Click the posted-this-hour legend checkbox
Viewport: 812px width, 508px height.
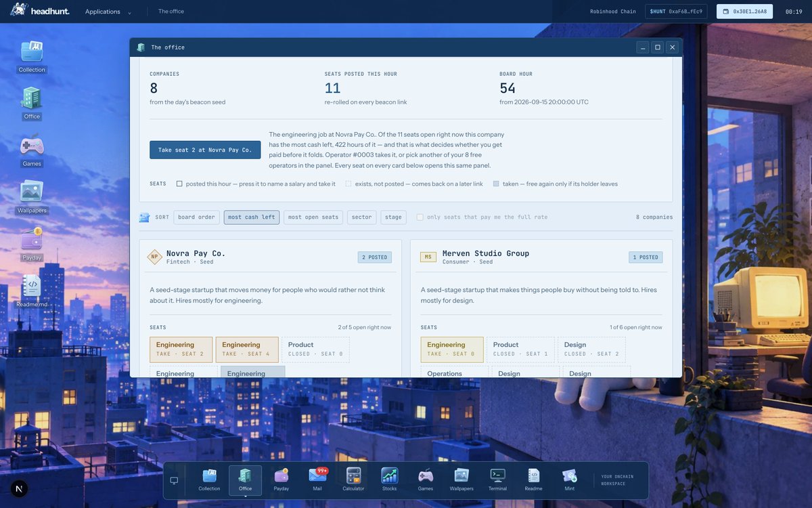(179, 184)
